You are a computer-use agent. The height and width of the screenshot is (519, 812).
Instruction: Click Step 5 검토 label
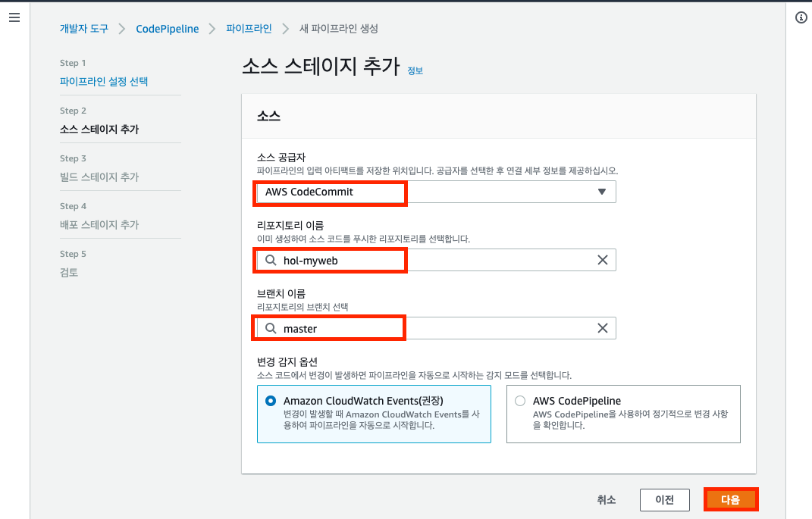click(69, 272)
